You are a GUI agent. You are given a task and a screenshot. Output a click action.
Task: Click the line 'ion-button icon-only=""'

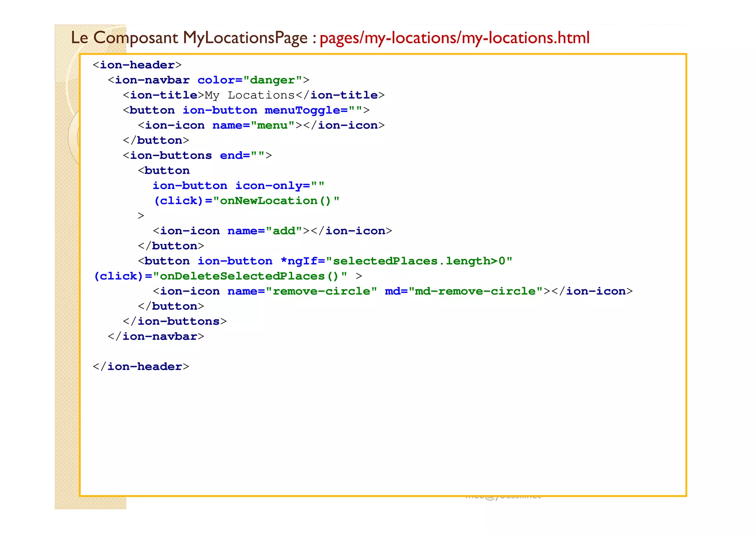[238, 186]
